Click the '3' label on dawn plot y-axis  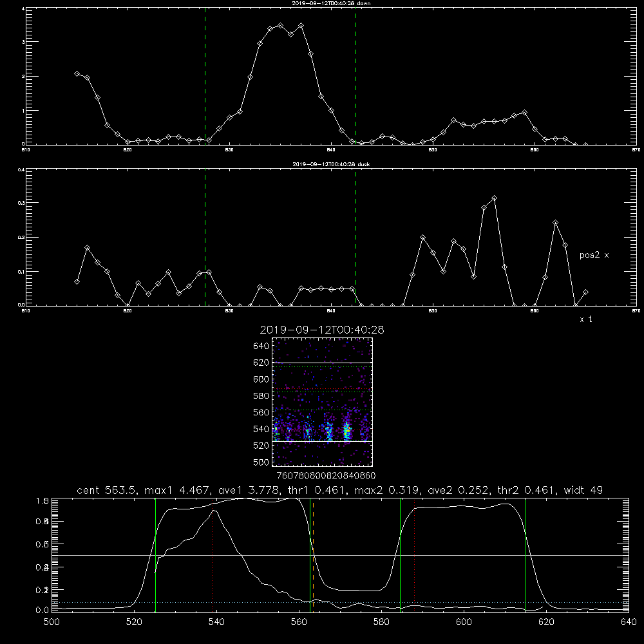click(23, 42)
